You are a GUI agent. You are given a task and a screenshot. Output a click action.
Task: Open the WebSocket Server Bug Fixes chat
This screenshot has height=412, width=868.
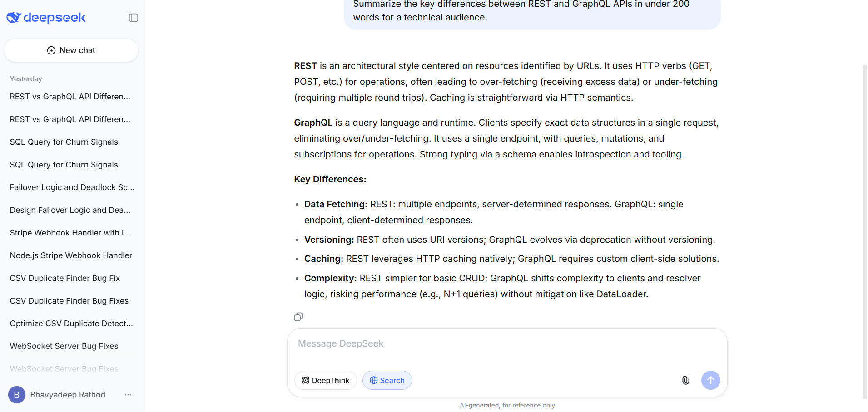[64, 346]
